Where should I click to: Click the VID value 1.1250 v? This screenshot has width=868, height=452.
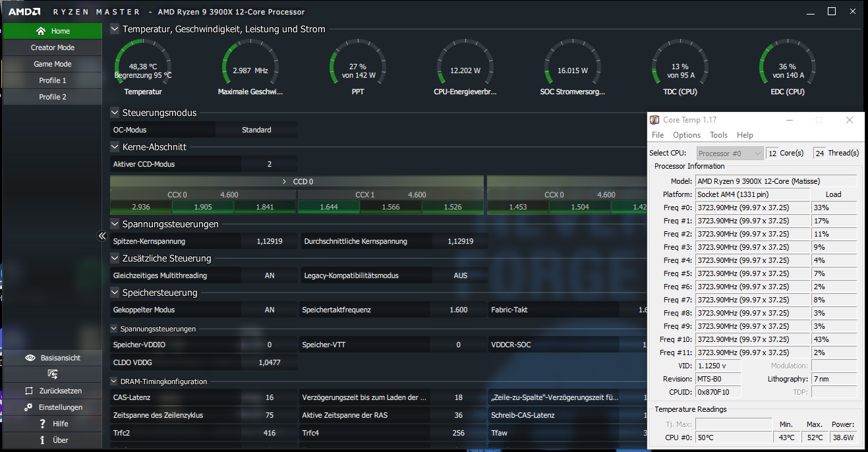[718, 366]
